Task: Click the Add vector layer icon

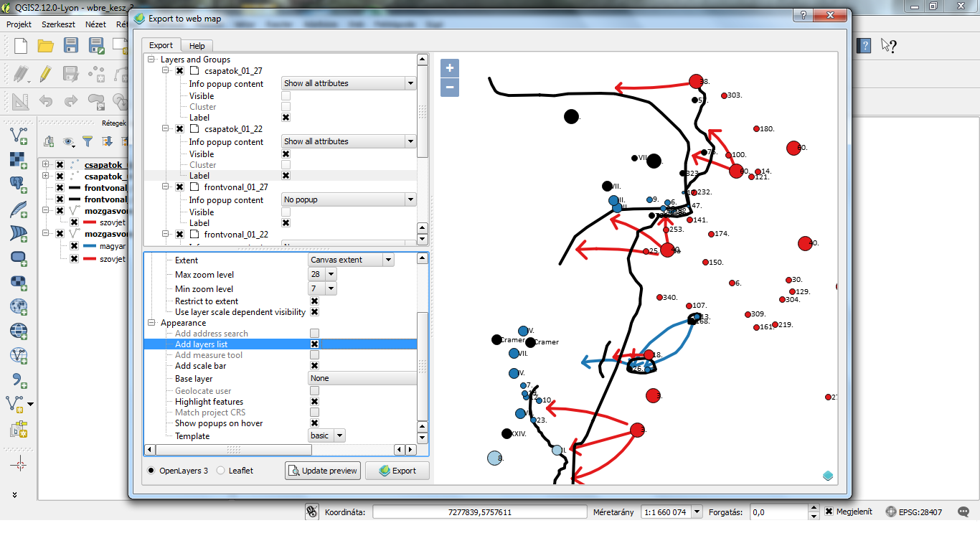Action: [x=19, y=134]
